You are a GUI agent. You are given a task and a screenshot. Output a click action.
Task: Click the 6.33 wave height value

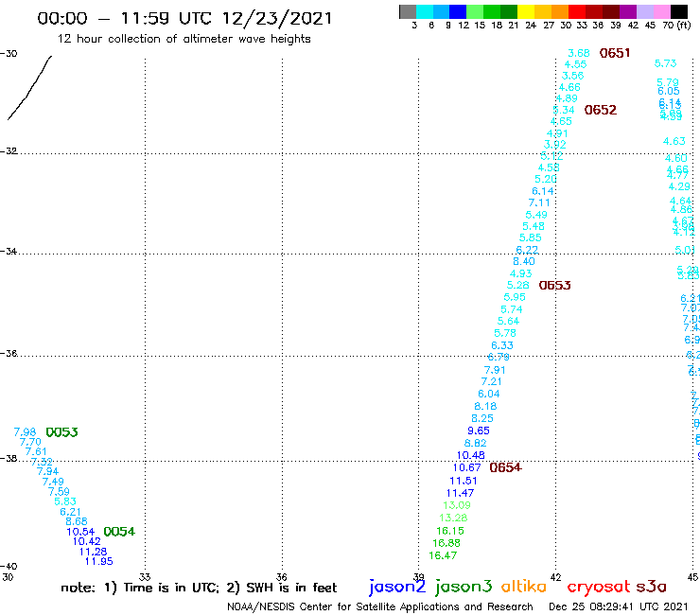[502, 345]
